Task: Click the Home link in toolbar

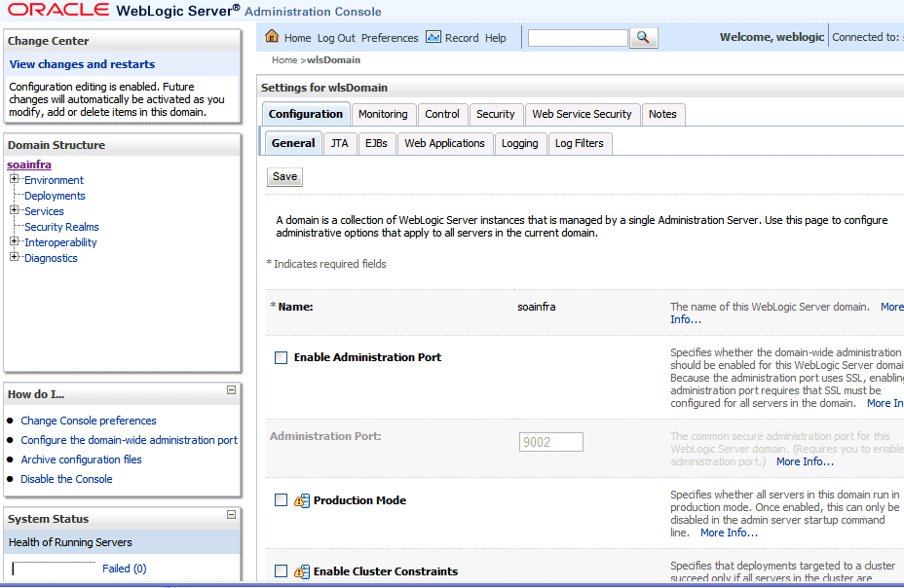Action: click(x=297, y=38)
